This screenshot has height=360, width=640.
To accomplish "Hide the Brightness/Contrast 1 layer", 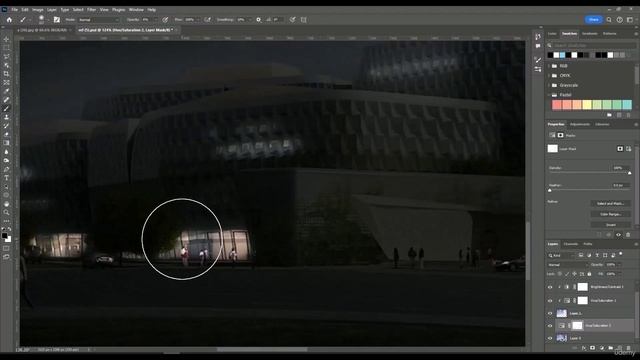I will [x=550, y=287].
